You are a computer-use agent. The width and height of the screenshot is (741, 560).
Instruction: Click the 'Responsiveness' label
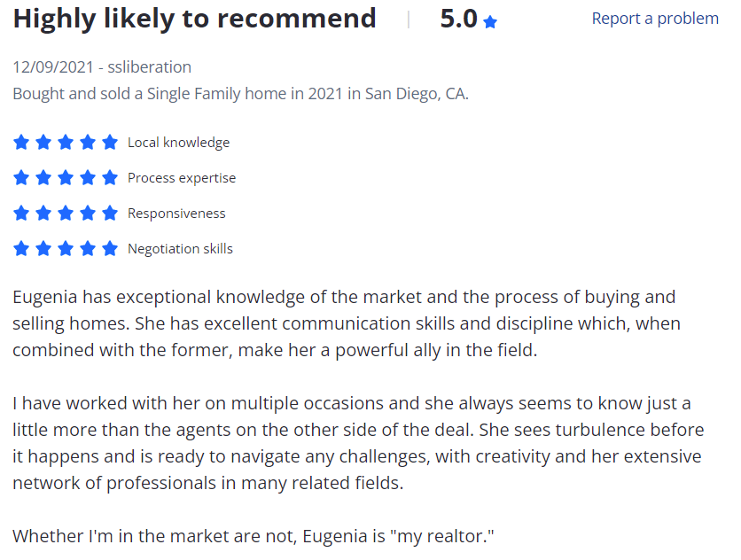tap(176, 214)
